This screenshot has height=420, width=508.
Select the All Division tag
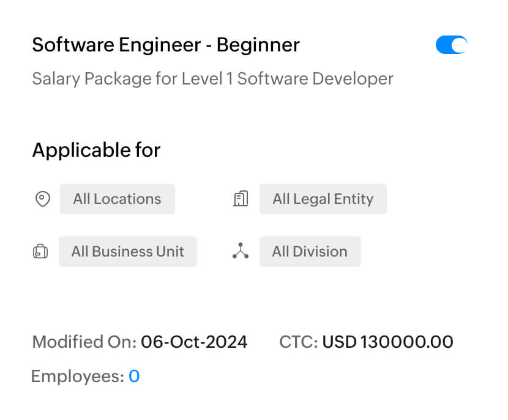[x=310, y=252]
